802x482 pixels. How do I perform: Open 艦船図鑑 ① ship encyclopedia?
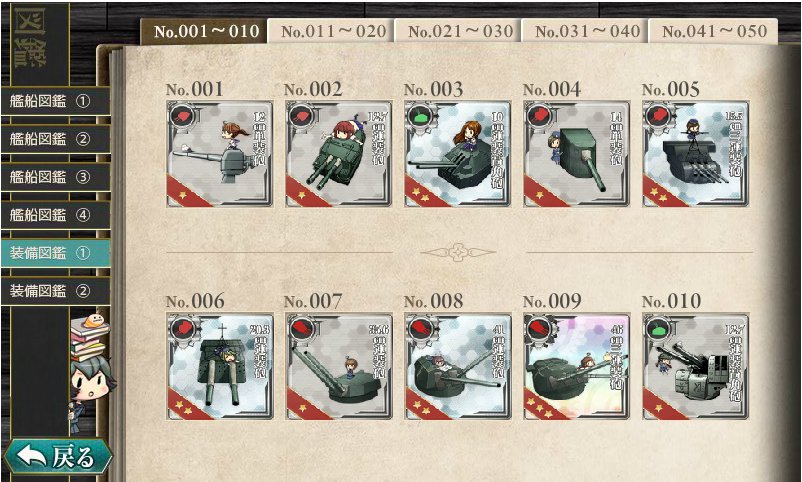(x=55, y=101)
